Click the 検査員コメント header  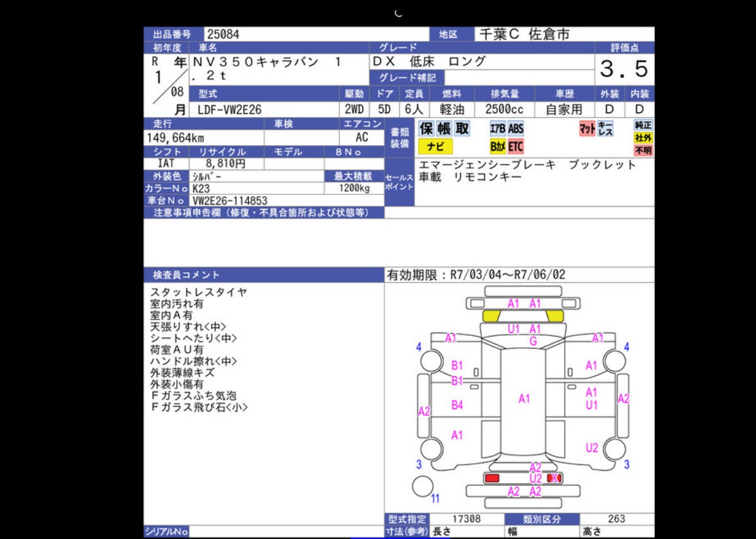(264, 275)
